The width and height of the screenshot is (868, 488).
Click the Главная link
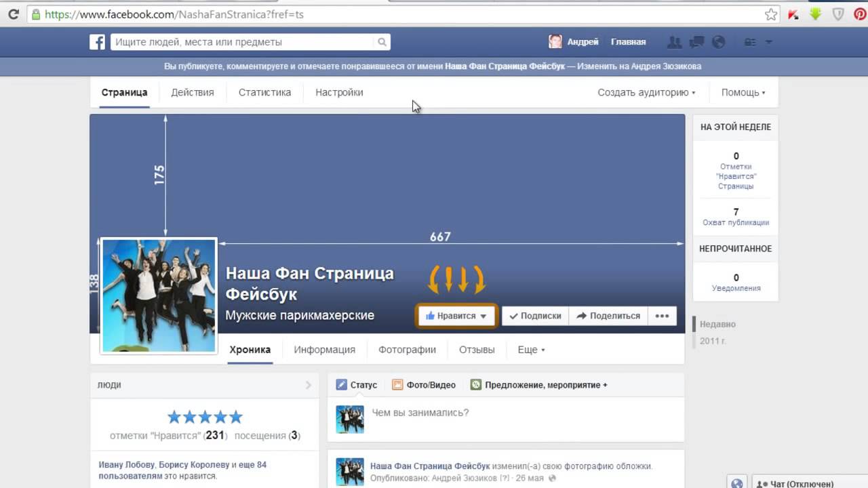tap(628, 42)
